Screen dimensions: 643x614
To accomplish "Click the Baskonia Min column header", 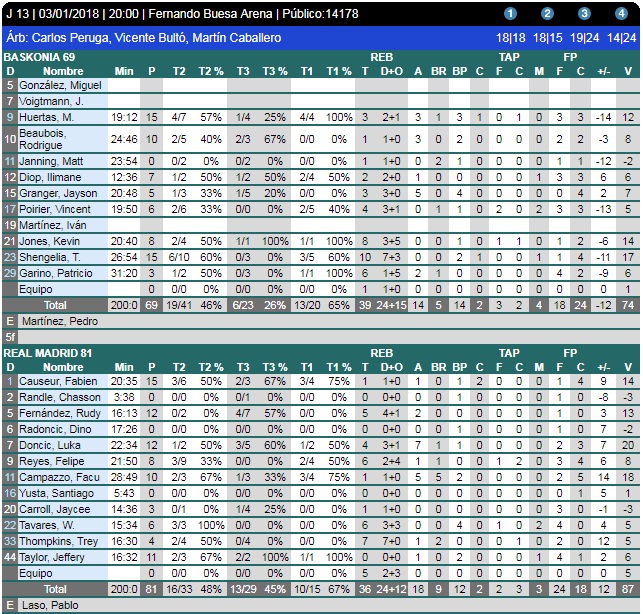I will coord(124,71).
